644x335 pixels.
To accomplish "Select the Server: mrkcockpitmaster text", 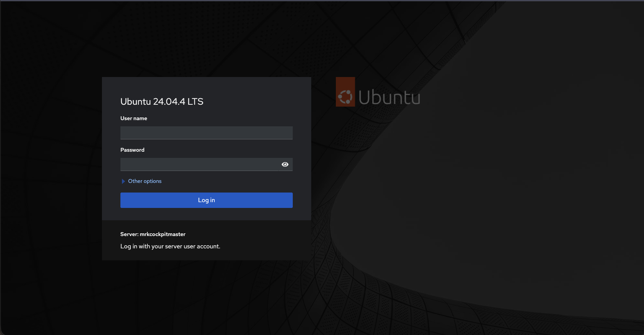I will [x=153, y=234].
